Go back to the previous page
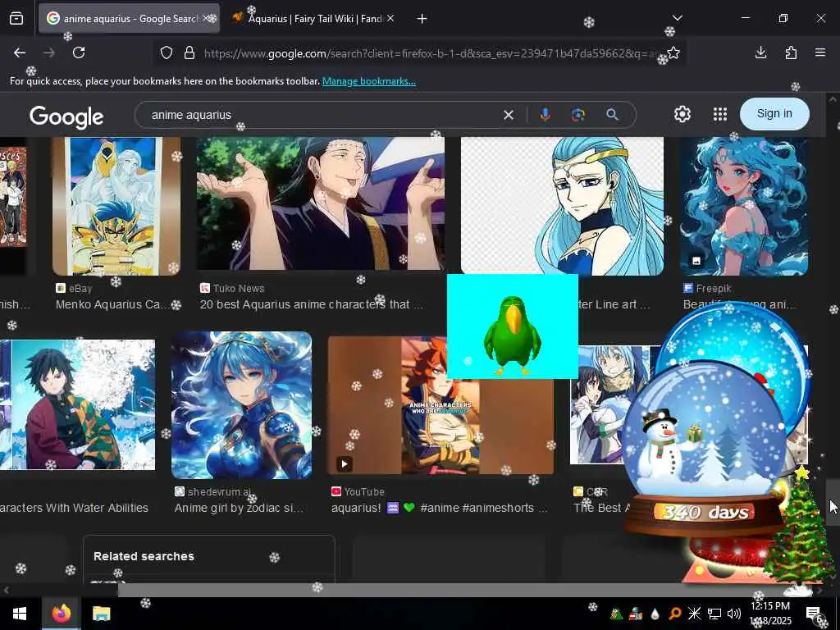 click(x=20, y=52)
